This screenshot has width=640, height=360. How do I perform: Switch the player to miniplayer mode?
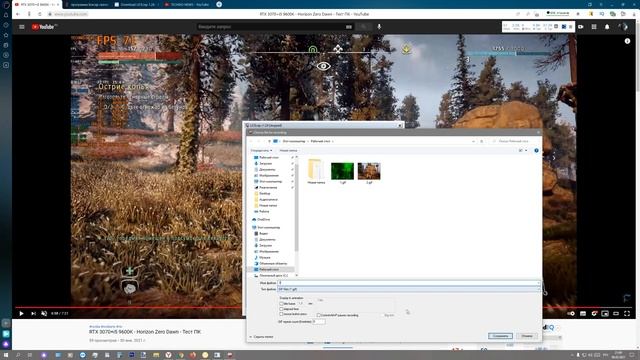point(605,313)
